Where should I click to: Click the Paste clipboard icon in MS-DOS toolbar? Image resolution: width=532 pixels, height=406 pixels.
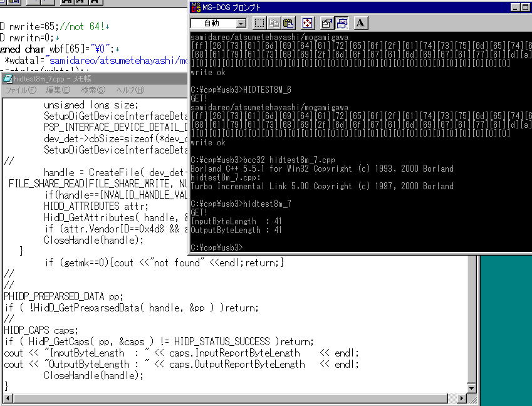tap(288, 23)
